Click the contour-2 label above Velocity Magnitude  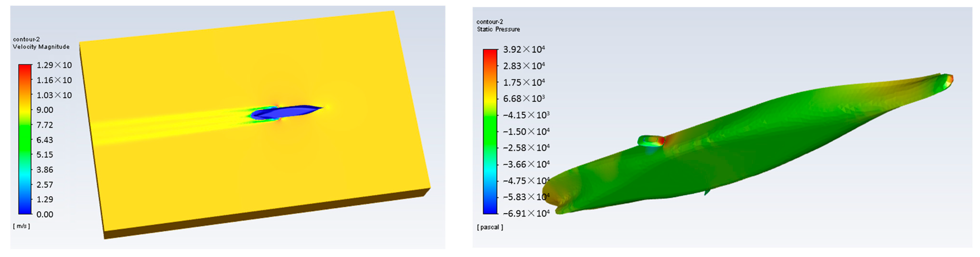[26, 39]
